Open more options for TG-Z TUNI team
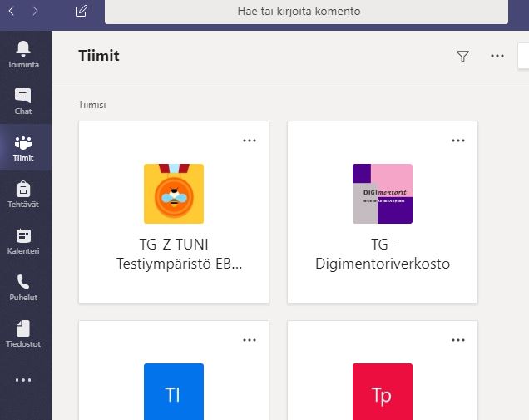This screenshot has height=420, width=529. coord(250,140)
